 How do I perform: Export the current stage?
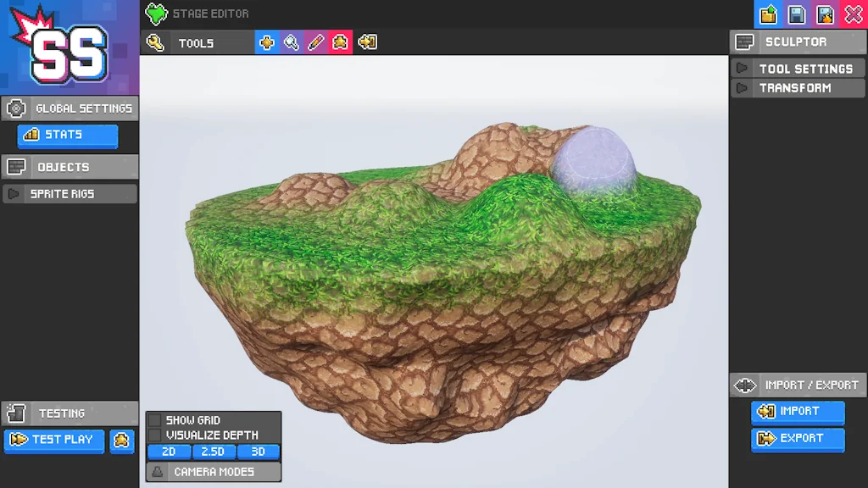pos(798,439)
